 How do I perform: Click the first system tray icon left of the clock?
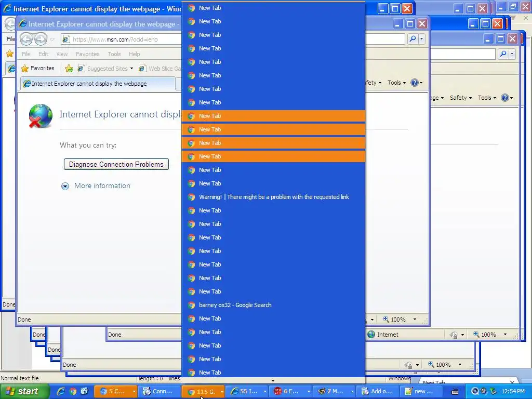click(x=475, y=391)
